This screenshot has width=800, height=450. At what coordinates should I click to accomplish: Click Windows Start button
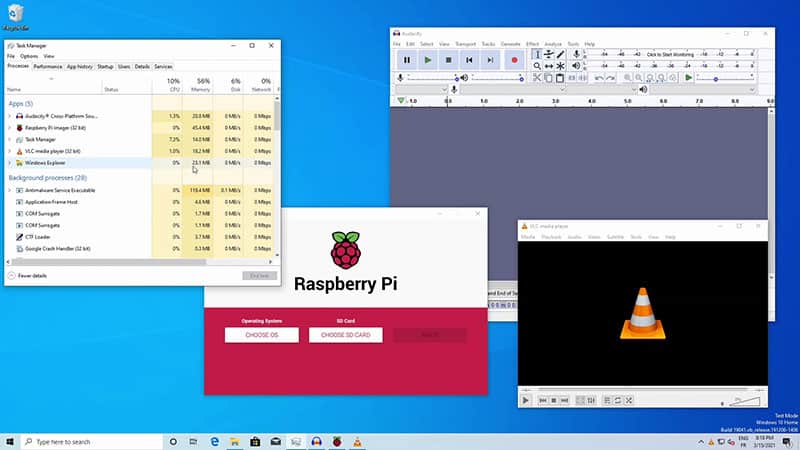[x=10, y=442]
